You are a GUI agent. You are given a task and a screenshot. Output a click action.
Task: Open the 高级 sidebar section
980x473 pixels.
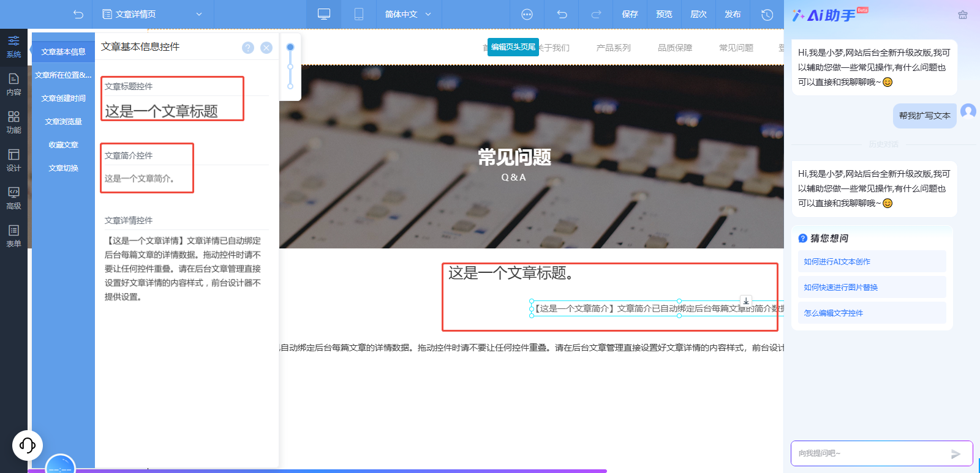pyautogui.click(x=13, y=198)
